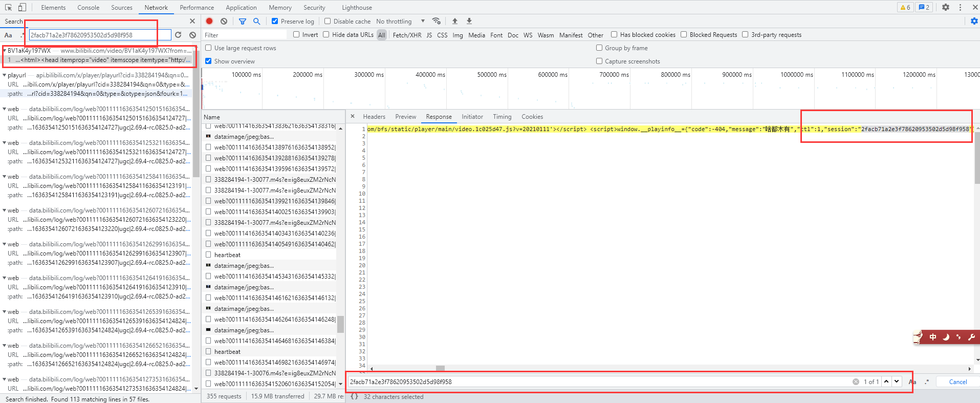
Task: Activate the inspect element picker icon
Action: (x=8, y=7)
